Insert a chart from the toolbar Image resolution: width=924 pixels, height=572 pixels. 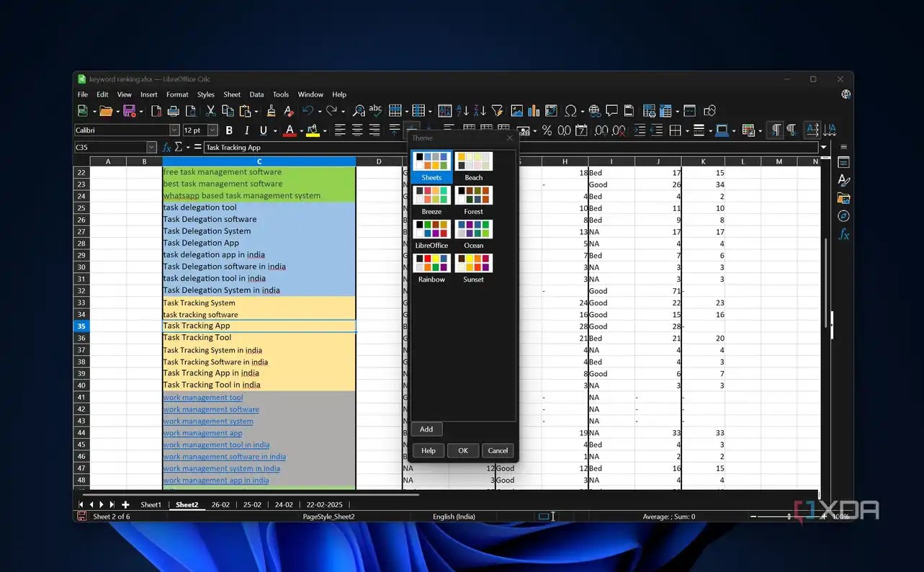[x=534, y=111]
